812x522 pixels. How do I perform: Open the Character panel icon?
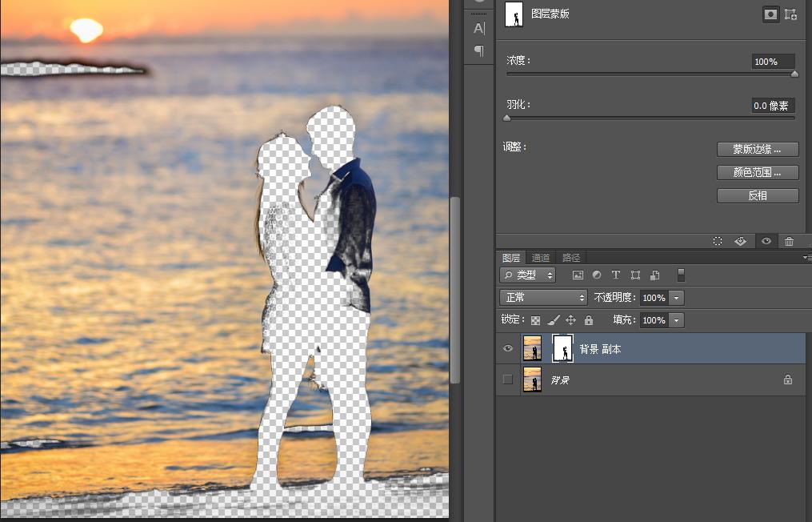pos(479,28)
